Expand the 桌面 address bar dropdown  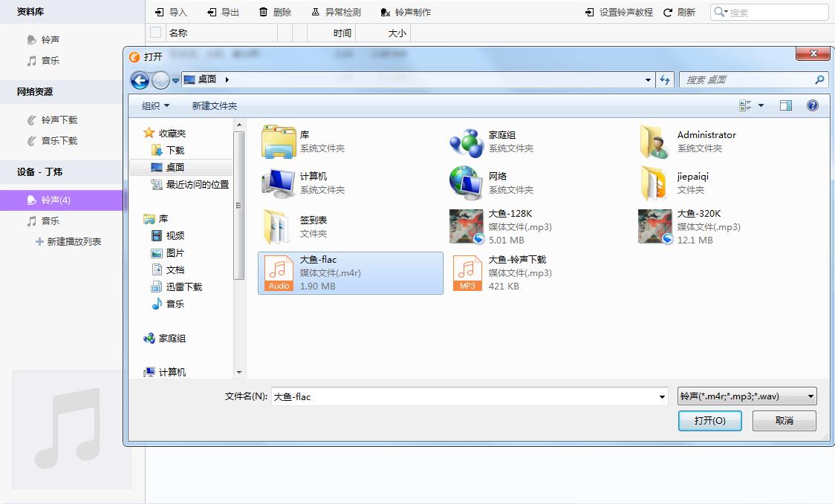[x=646, y=79]
